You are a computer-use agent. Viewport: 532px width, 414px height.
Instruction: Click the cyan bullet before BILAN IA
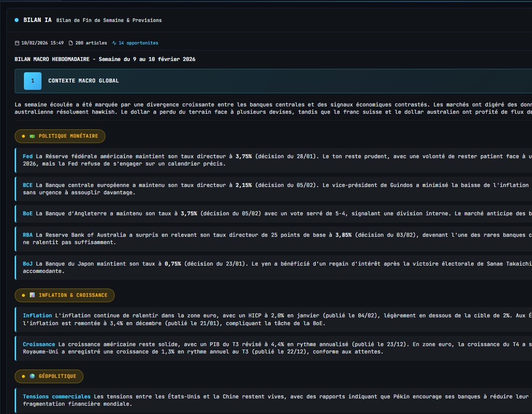[x=18, y=20]
